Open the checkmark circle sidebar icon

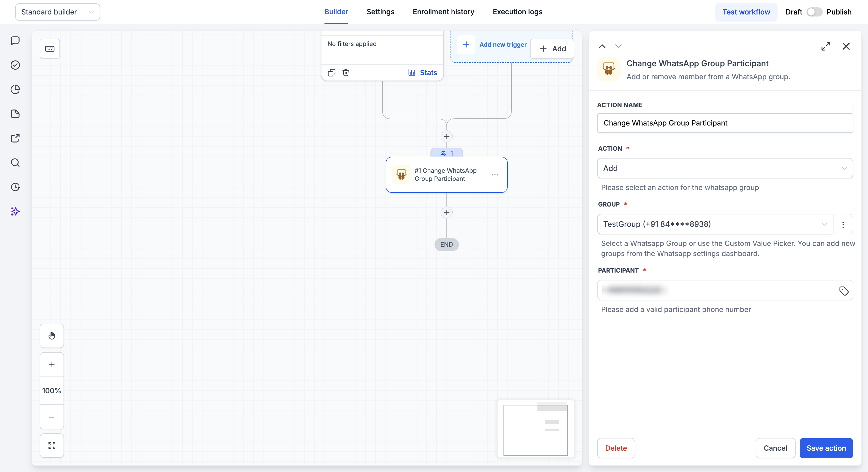pos(15,65)
